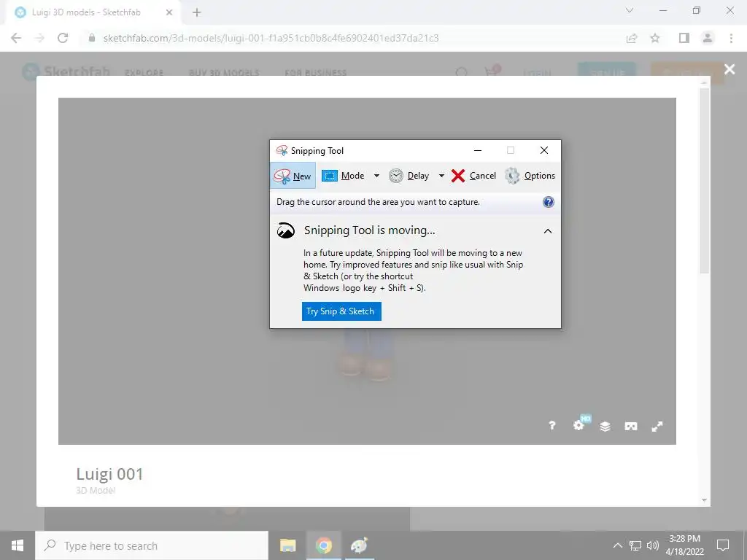Click Try Snip & Sketch button

click(x=341, y=311)
